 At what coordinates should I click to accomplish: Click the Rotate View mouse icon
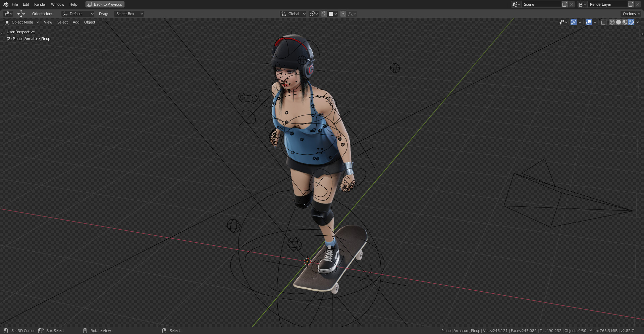click(85, 331)
